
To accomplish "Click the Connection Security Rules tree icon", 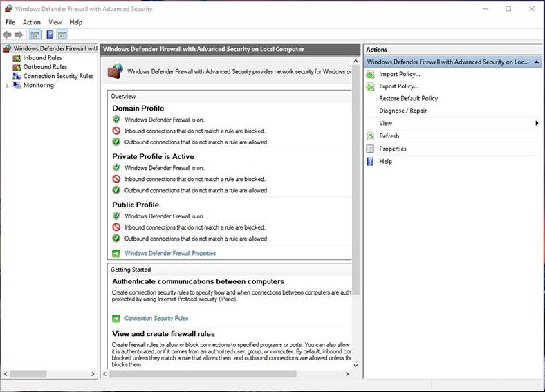I will tap(17, 76).
